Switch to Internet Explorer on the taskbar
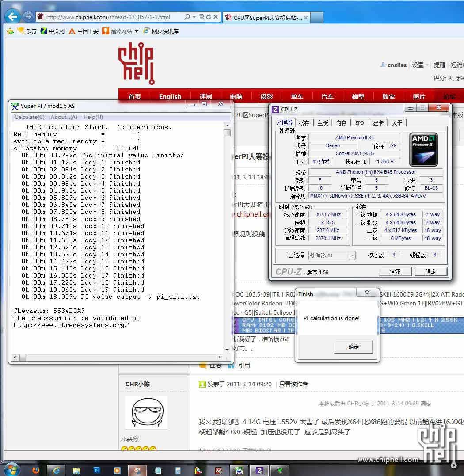 [56, 470]
